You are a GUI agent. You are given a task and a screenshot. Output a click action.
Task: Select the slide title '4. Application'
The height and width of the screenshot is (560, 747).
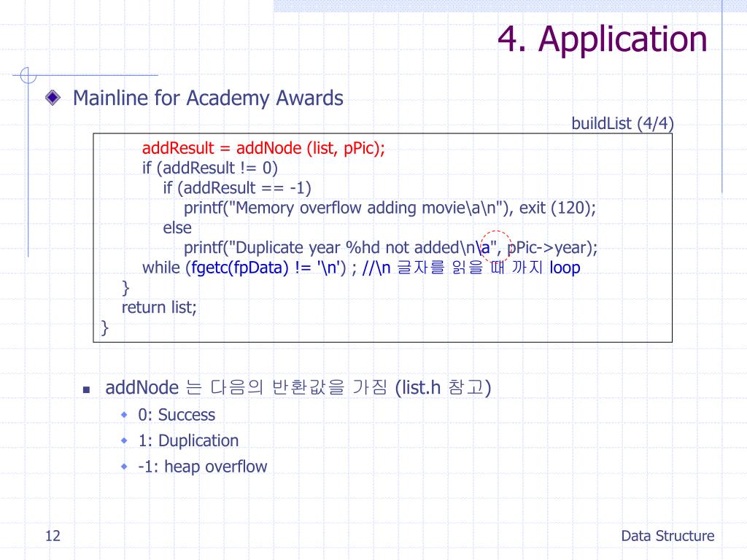pos(602,39)
